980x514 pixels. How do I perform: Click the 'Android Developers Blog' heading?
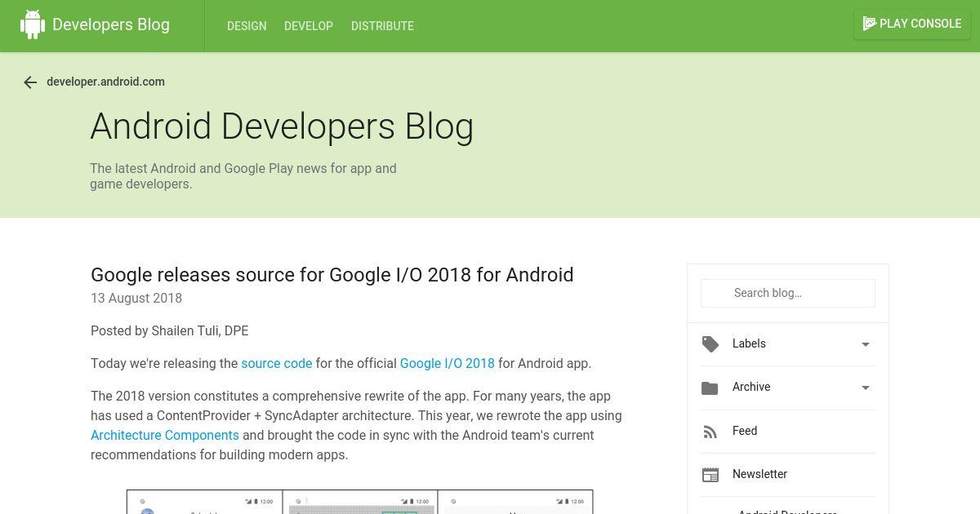282,126
